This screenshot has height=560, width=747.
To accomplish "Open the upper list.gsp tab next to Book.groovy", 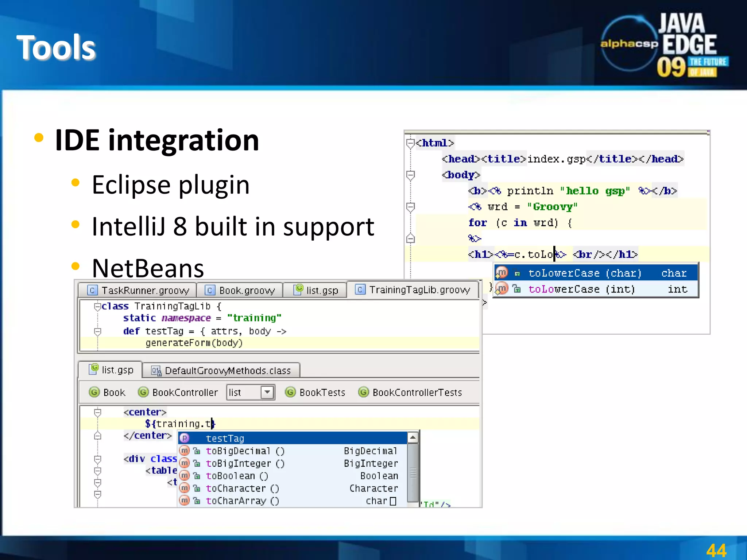I will tap(315, 290).
